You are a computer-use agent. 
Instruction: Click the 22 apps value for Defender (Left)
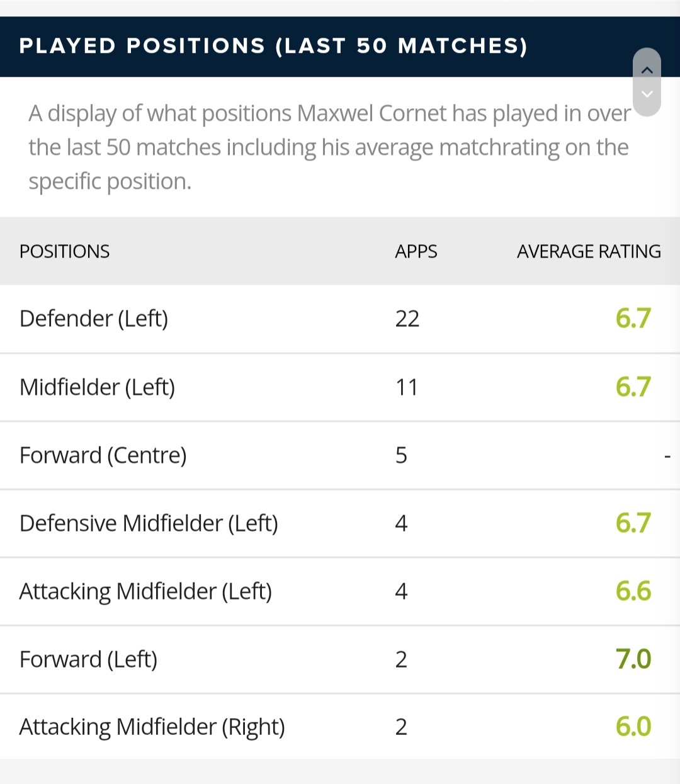click(407, 319)
